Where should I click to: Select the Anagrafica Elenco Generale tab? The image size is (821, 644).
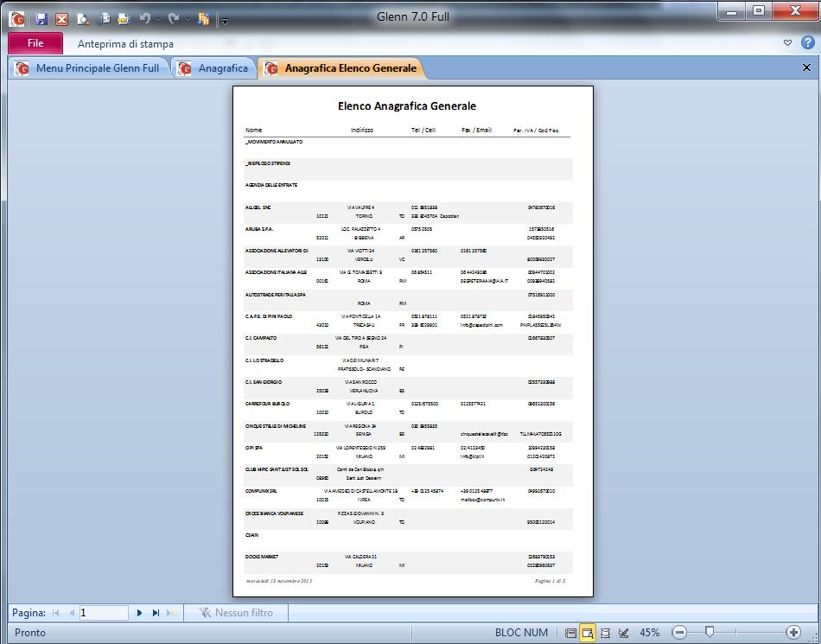pos(342,68)
